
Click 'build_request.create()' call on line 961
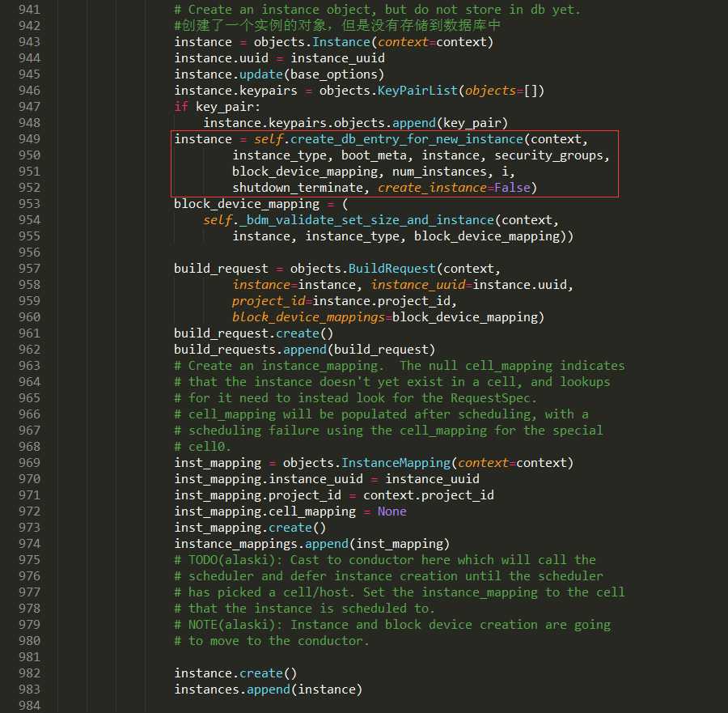pyautogui.click(x=253, y=333)
